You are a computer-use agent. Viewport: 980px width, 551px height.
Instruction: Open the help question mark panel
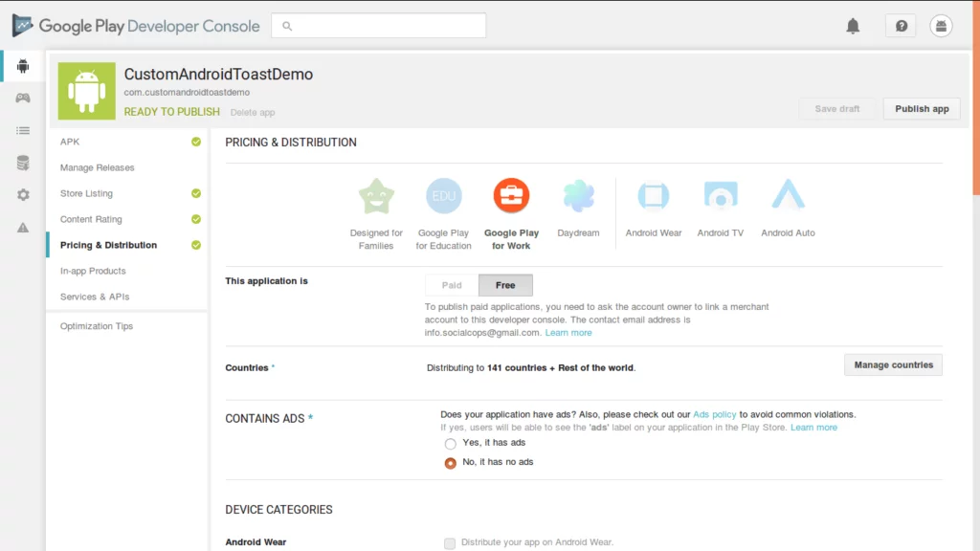[x=900, y=26]
